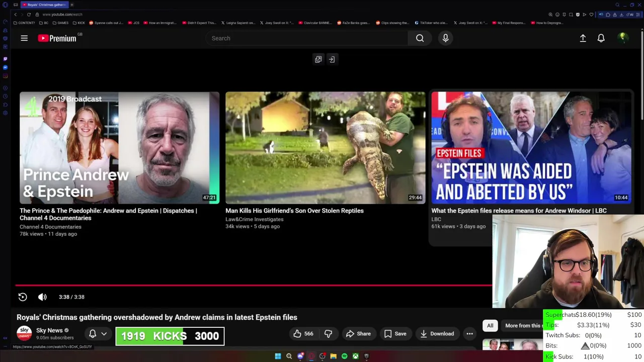Click Man Kills His Girlfriend's Son title
Viewport: 644px width, 362px height.
[294, 211]
